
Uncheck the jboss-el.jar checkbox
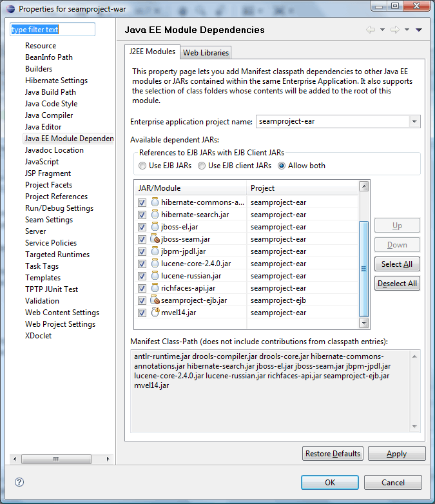click(142, 227)
